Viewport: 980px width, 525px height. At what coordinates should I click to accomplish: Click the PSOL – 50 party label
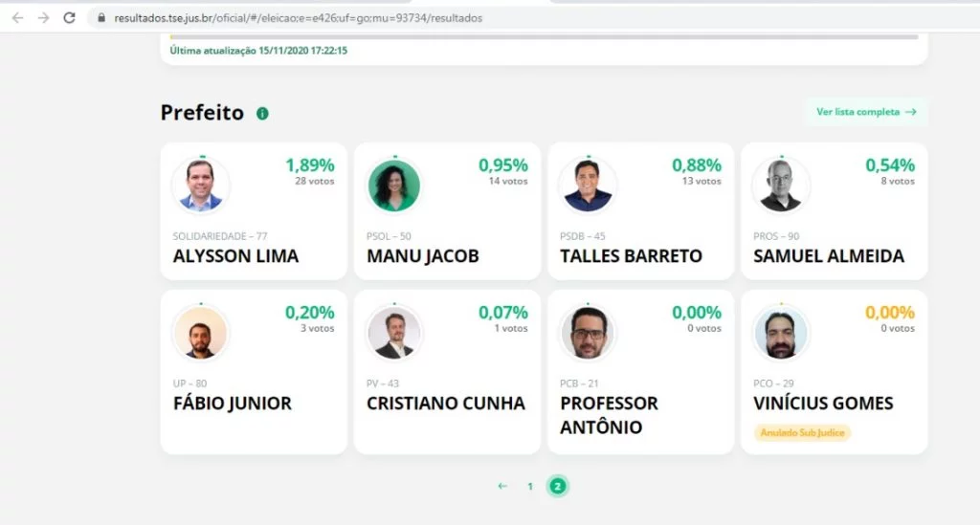(x=389, y=236)
